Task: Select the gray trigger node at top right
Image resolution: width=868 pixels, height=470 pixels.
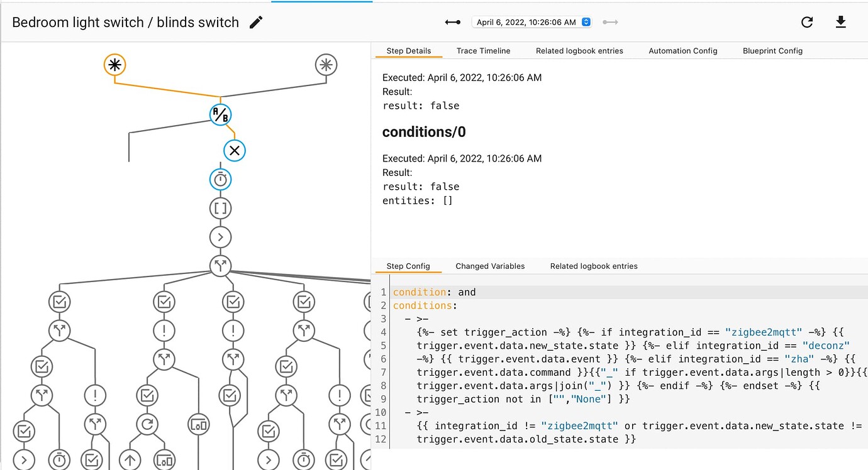Action: pos(326,65)
